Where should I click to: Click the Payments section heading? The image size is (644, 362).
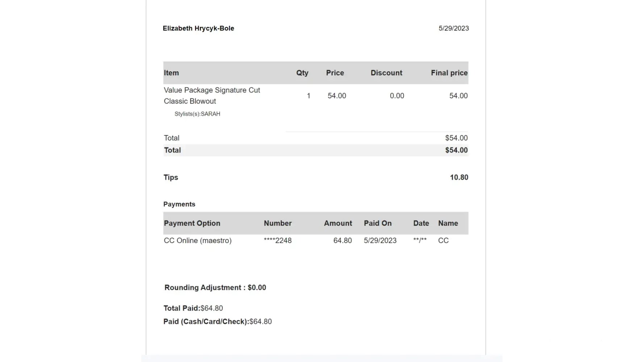point(179,204)
